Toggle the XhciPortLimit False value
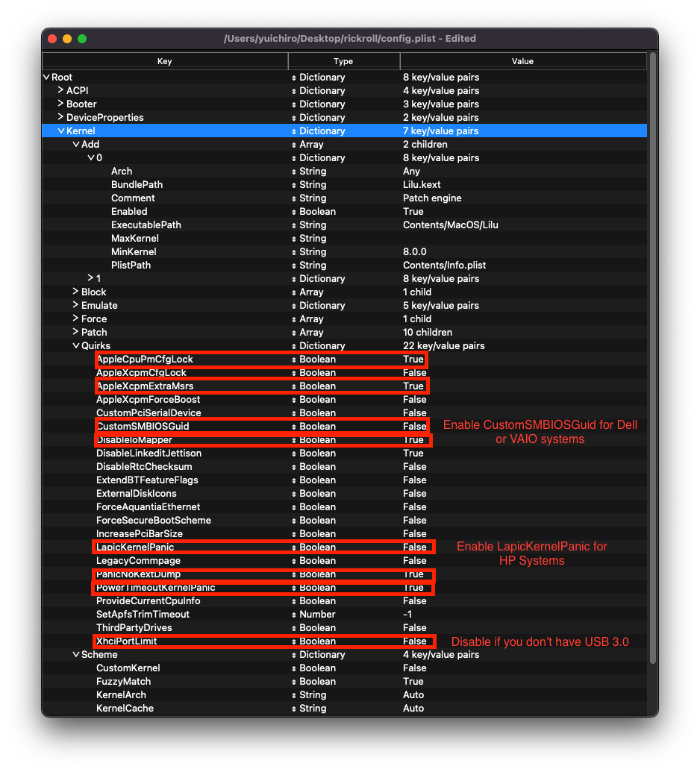 [x=415, y=641]
